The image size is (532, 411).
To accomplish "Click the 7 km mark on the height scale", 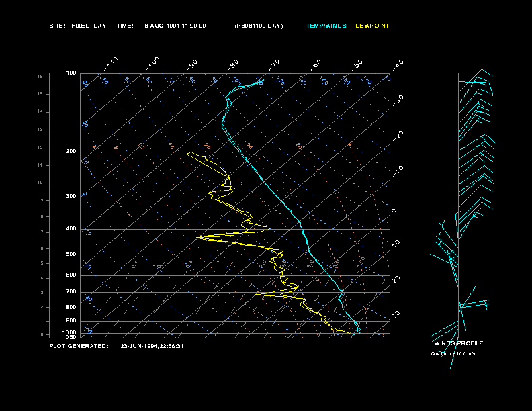I will pos(42,232).
